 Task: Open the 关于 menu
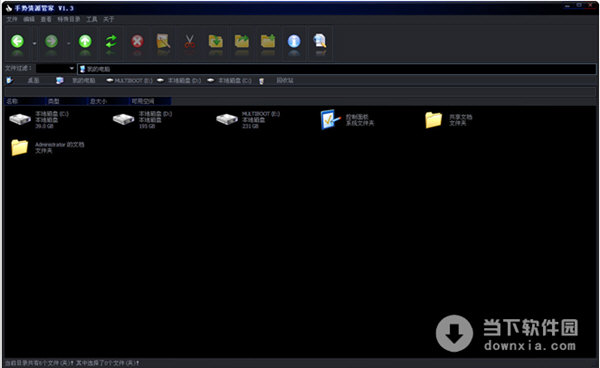click(109, 19)
